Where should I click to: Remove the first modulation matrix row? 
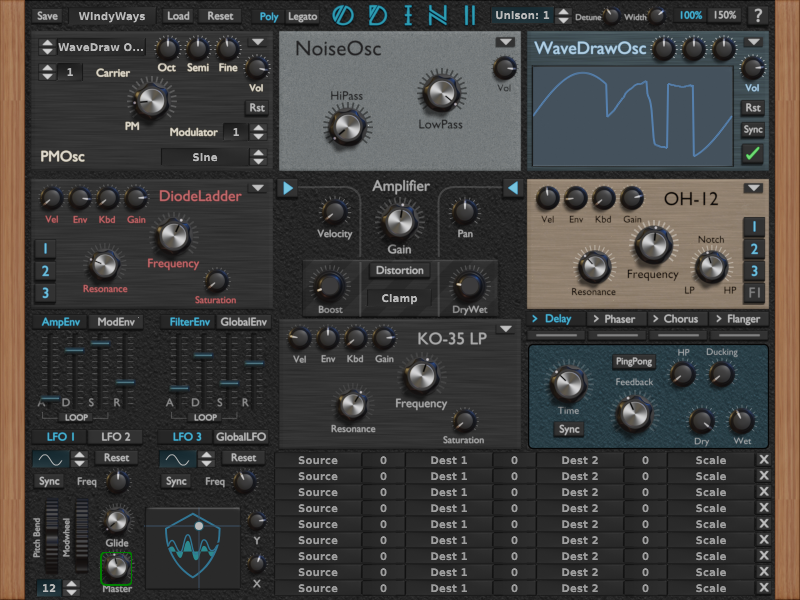[764, 460]
